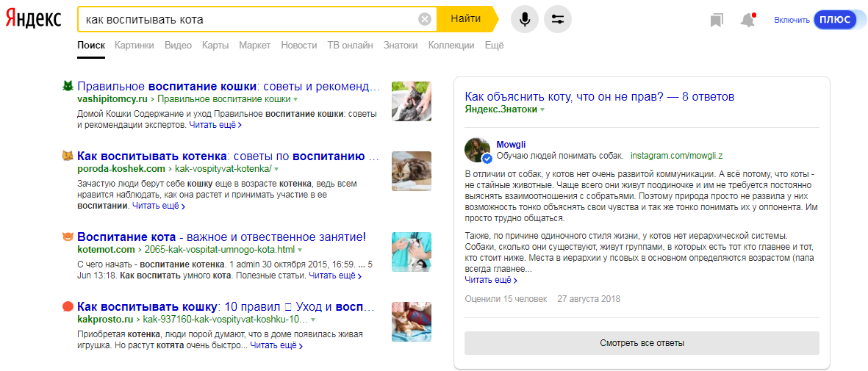Click the Яндекс logo
The height and width of the screenshot is (371, 868).
coord(34,19)
